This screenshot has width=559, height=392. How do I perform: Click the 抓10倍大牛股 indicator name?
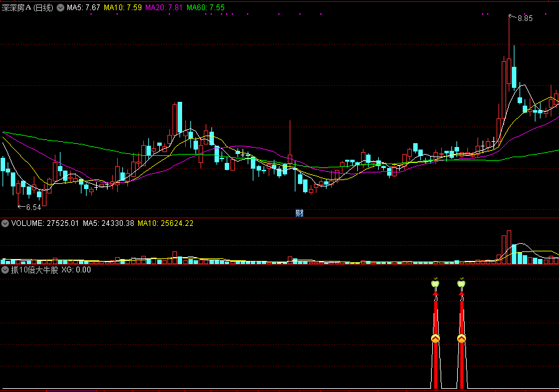click(x=34, y=270)
